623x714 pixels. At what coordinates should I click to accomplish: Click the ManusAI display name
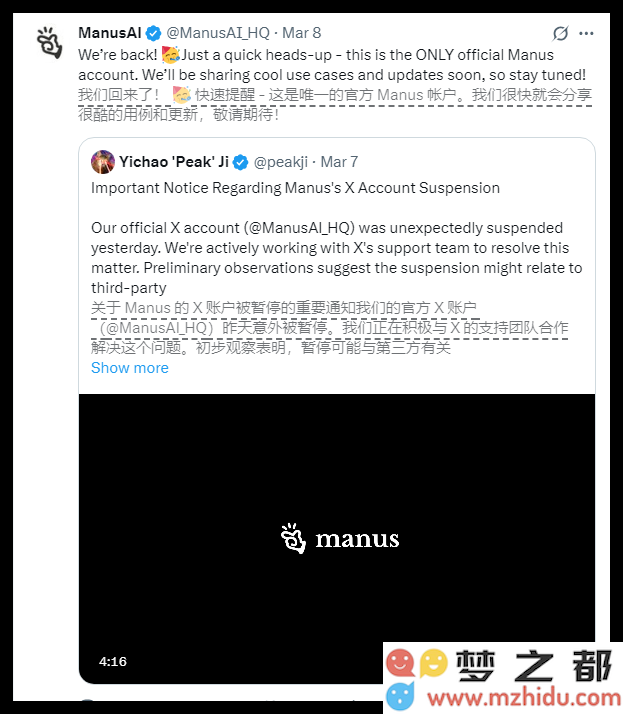110,33
